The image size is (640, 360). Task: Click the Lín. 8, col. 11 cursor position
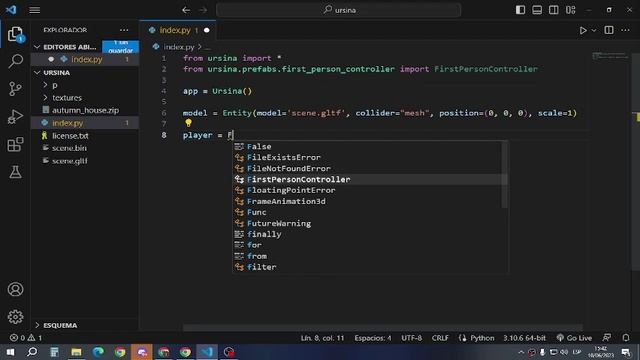(322, 338)
